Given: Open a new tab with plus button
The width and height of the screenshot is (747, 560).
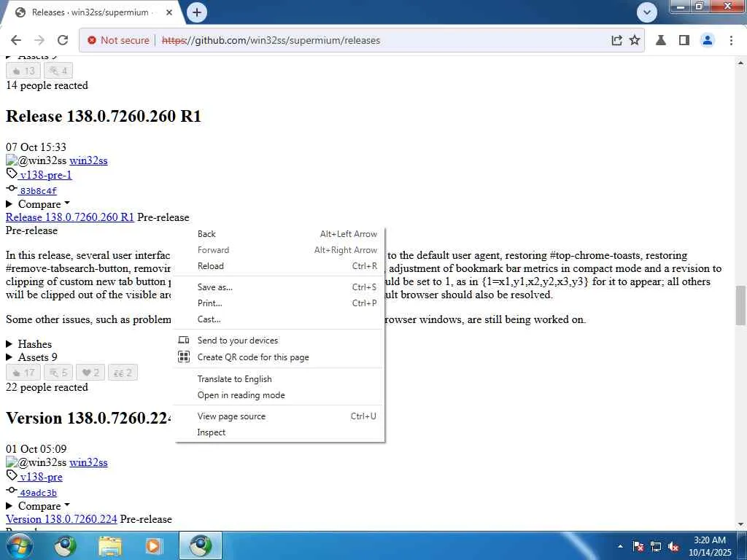Looking at the screenshot, I should click(197, 12).
